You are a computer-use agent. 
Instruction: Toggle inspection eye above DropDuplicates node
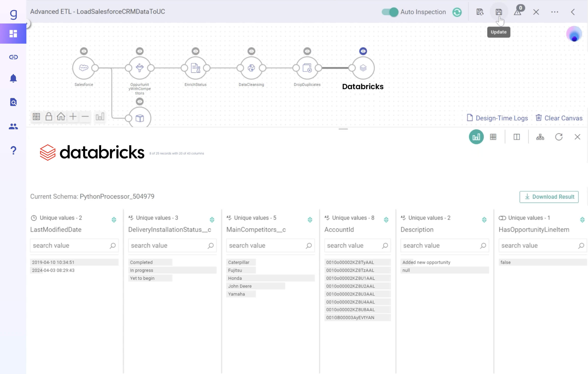307,51
